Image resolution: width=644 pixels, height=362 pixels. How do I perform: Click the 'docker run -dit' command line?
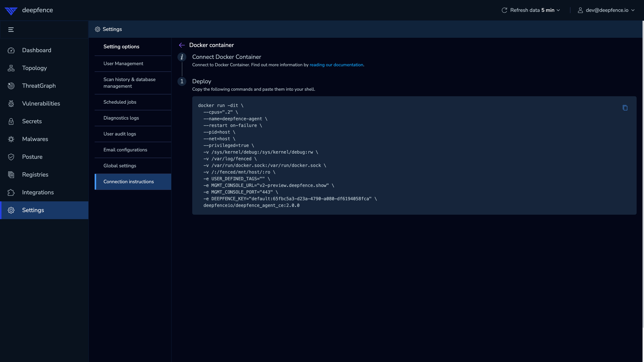221,106
